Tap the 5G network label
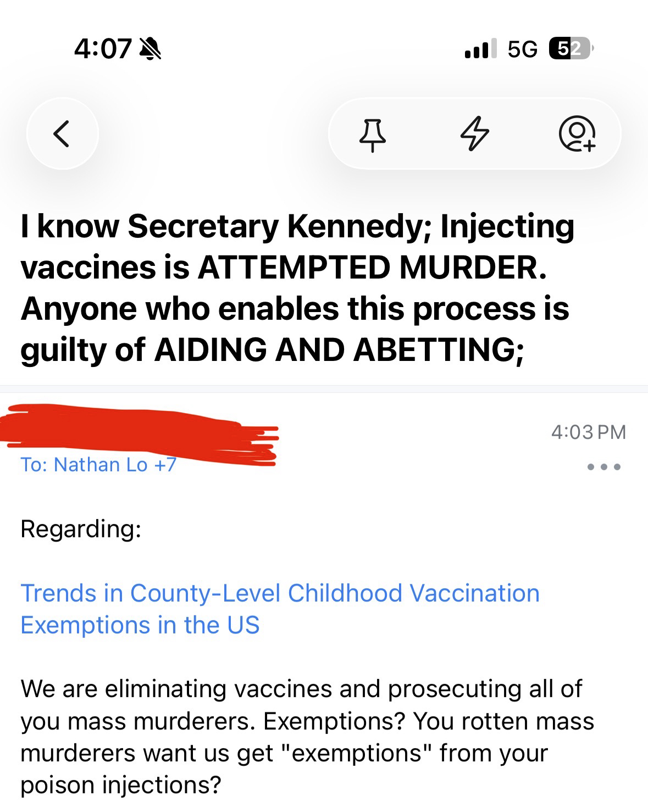The width and height of the screenshot is (648, 812). (522, 49)
